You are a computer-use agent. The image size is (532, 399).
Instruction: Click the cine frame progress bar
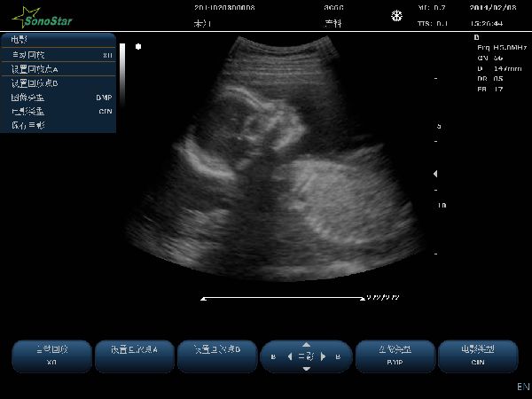(x=282, y=299)
